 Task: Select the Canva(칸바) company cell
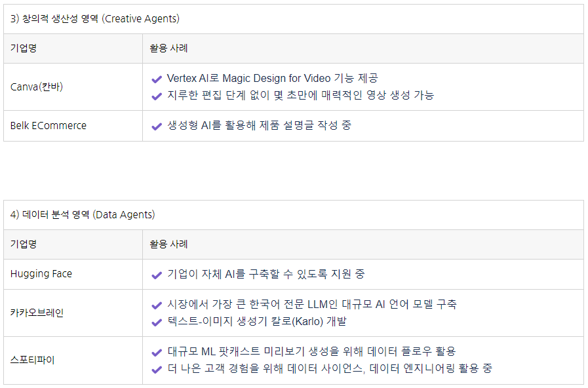(x=73, y=87)
